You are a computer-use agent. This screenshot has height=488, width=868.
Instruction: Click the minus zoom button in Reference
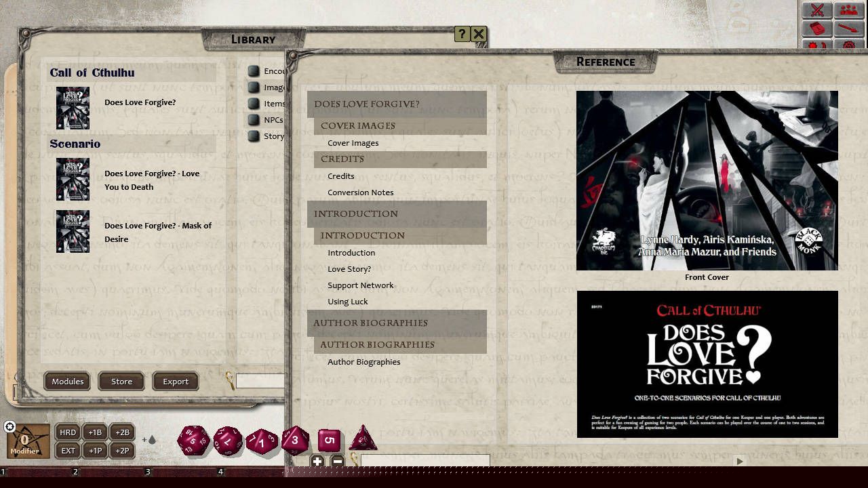(338, 462)
